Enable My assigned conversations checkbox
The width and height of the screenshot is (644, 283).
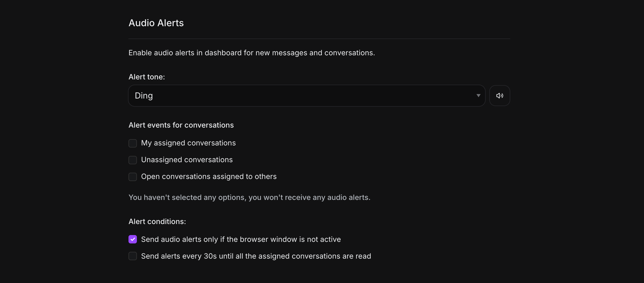point(133,143)
